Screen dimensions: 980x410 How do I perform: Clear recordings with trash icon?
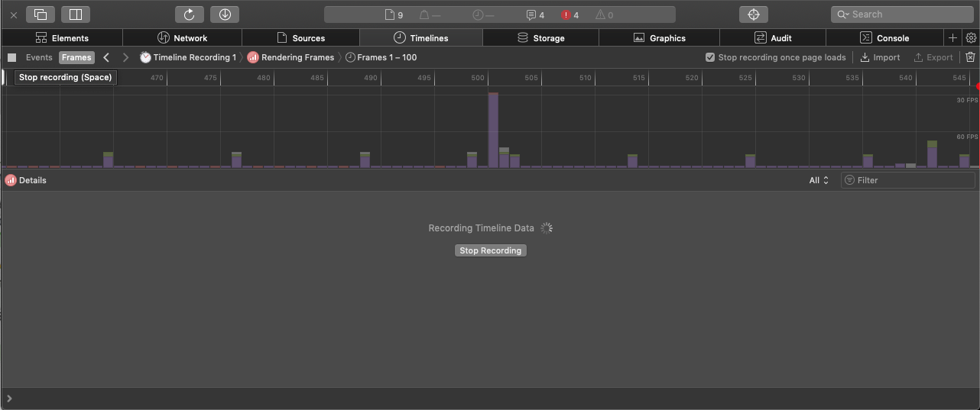coord(970,57)
